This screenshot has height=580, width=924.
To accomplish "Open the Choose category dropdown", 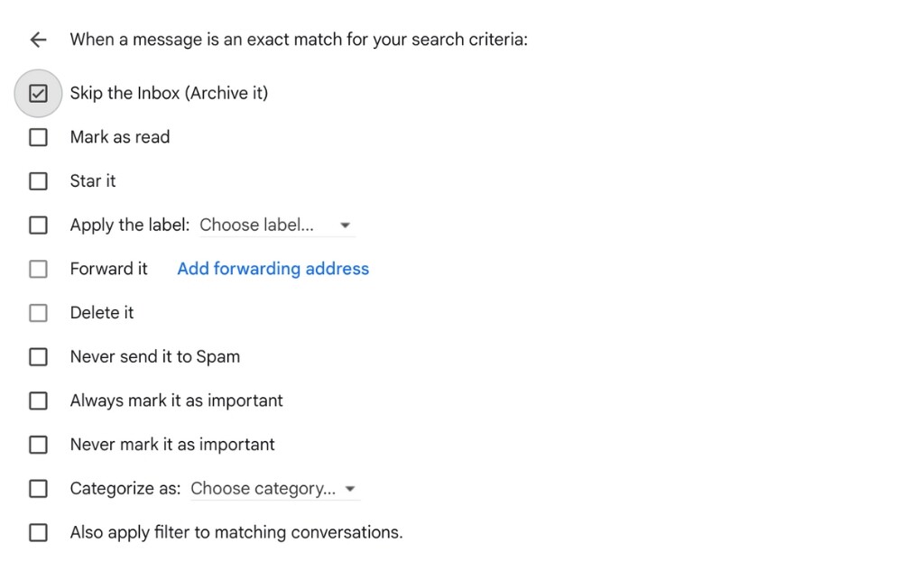I will point(263,488).
